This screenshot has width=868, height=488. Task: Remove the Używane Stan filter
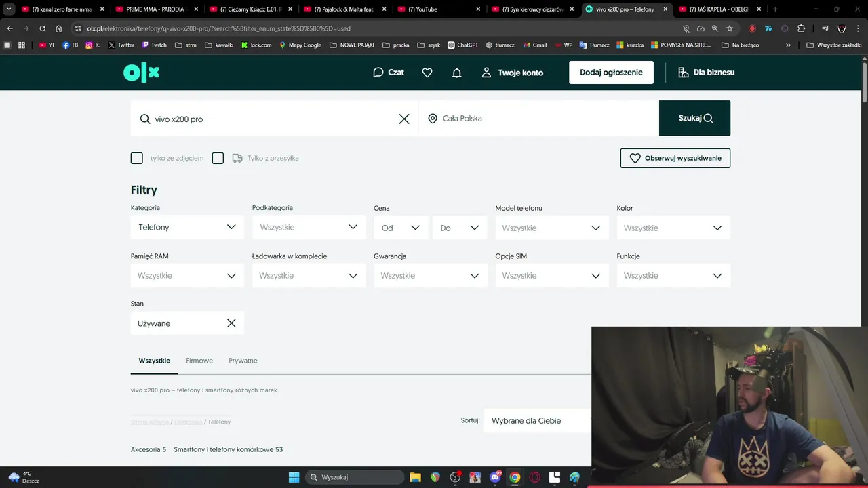[231, 323]
